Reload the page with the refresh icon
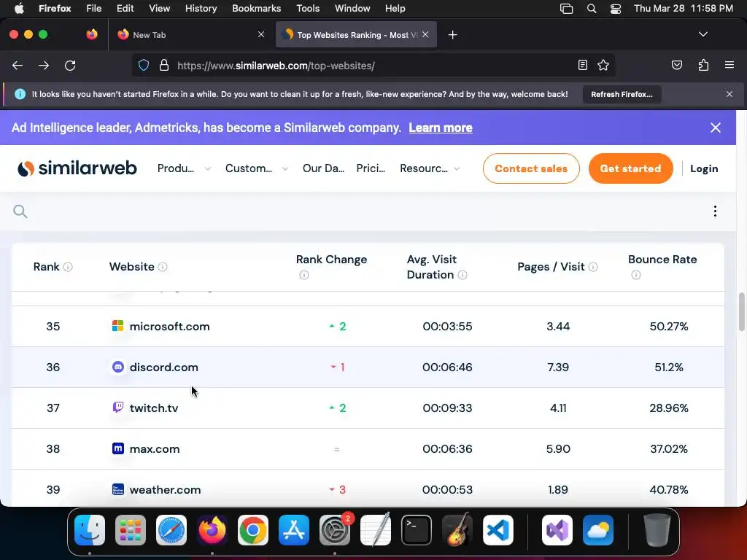The image size is (747, 560). tap(70, 65)
